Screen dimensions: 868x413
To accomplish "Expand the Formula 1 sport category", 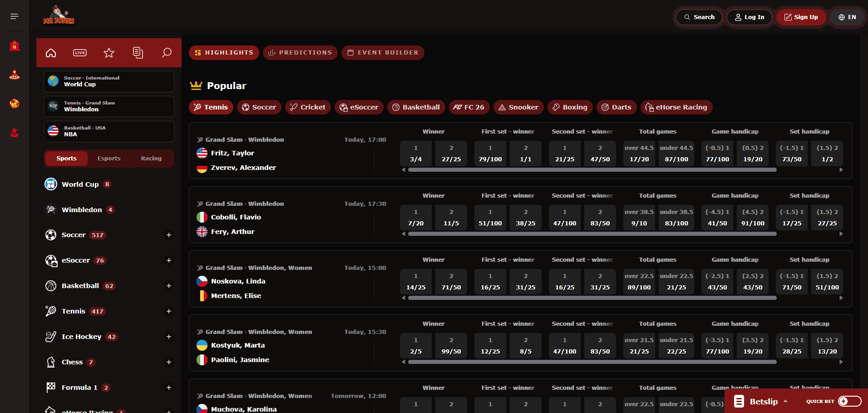I will coord(169,388).
